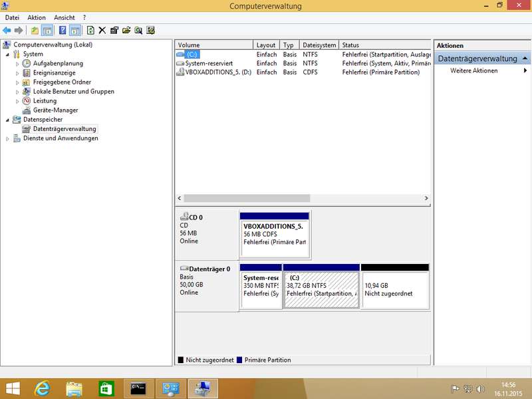Image resolution: width=532 pixels, height=399 pixels.
Task: Toggle the Show/Hide Console Tree toolbar icon
Action: click(x=47, y=31)
